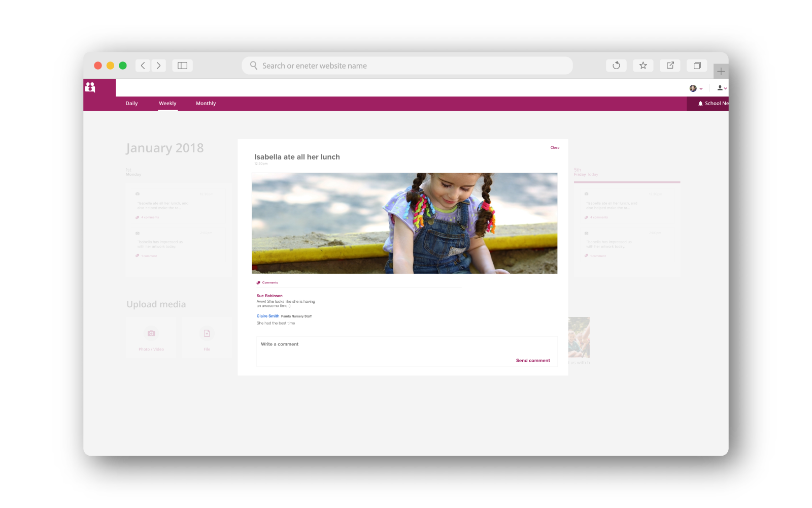This screenshot has height=508, width=812.
Task: Click the File upload document icon
Action: [x=207, y=333]
